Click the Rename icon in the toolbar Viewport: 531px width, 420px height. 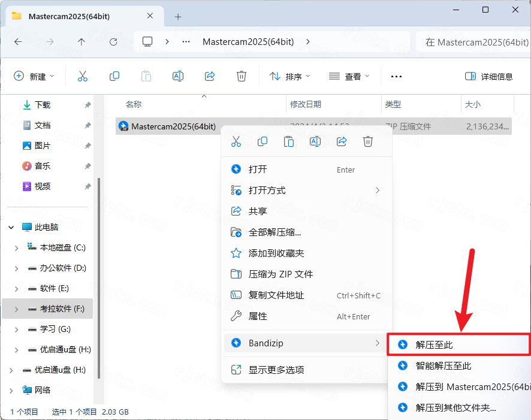point(178,76)
